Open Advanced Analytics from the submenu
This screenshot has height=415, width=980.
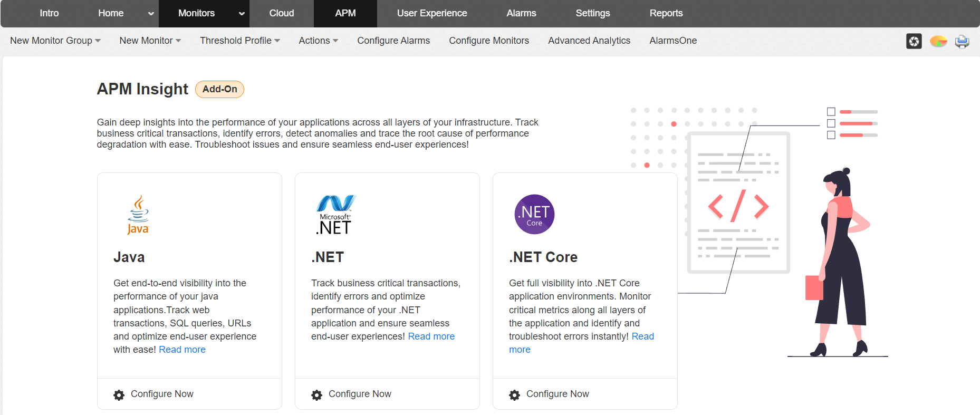[589, 41]
